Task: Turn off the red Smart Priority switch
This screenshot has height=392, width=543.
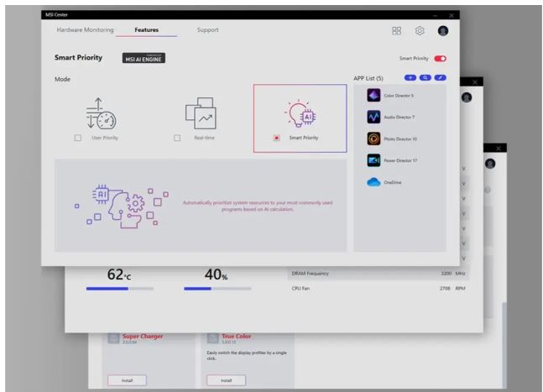Action: [440, 59]
